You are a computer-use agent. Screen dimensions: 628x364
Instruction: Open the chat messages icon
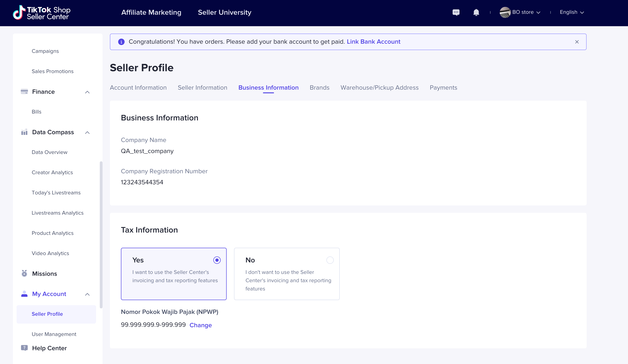pos(456,12)
